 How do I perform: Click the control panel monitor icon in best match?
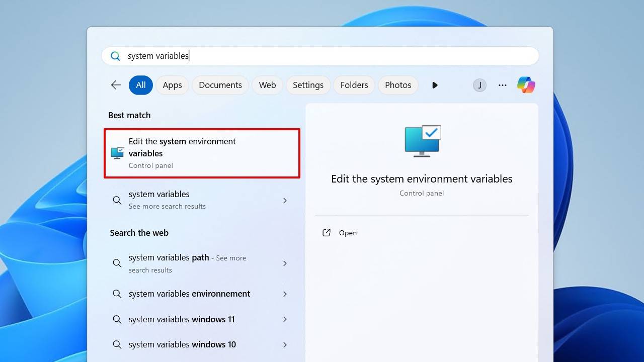[x=117, y=153]
